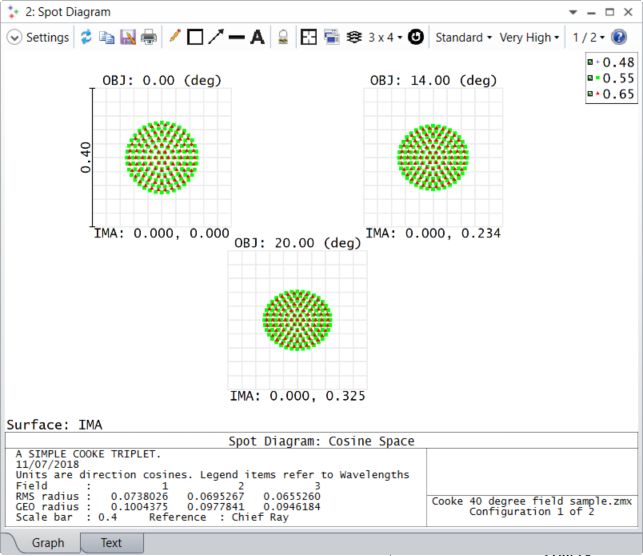The height and width of the screenshot is (556, 643).
Task: Click the date text 11/07/2018
Action: point(48,465)
